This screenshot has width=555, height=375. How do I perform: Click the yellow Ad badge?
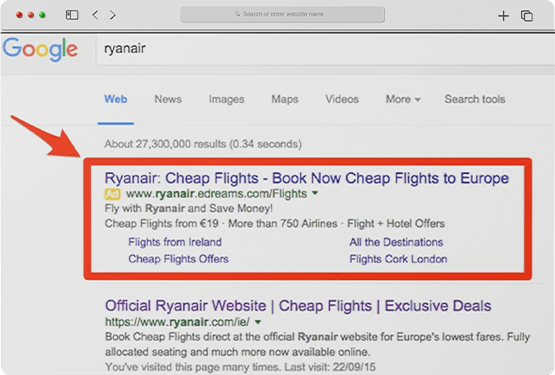112,194
